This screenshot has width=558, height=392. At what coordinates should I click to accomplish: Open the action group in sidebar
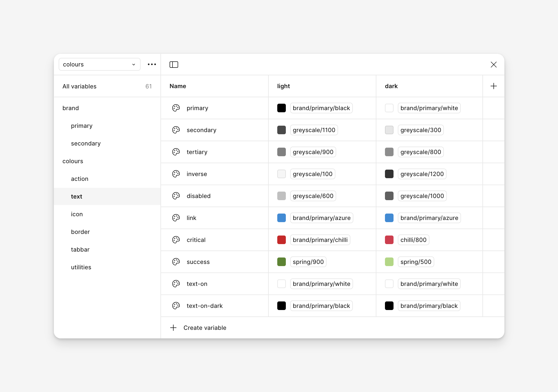80,179
